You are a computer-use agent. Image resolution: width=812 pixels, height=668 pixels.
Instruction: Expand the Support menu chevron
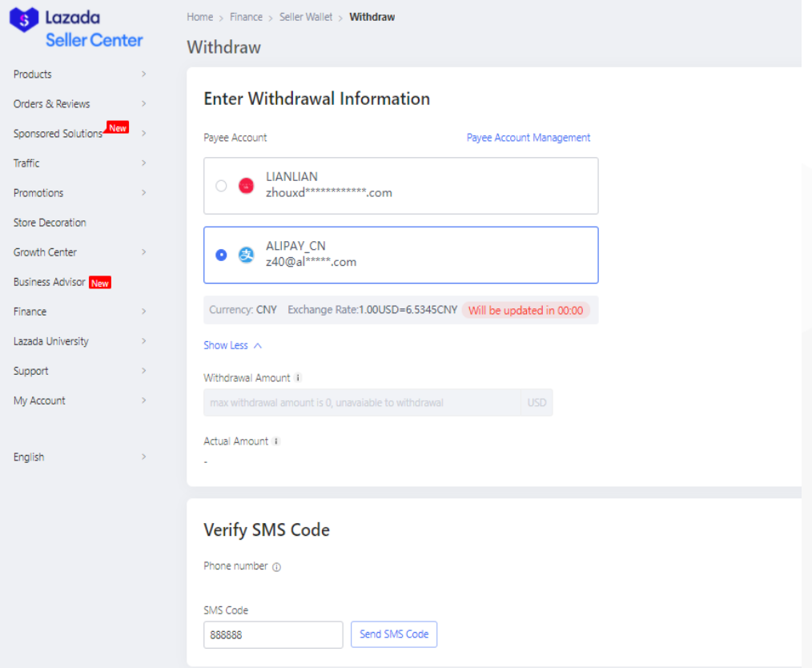(144, 371)
